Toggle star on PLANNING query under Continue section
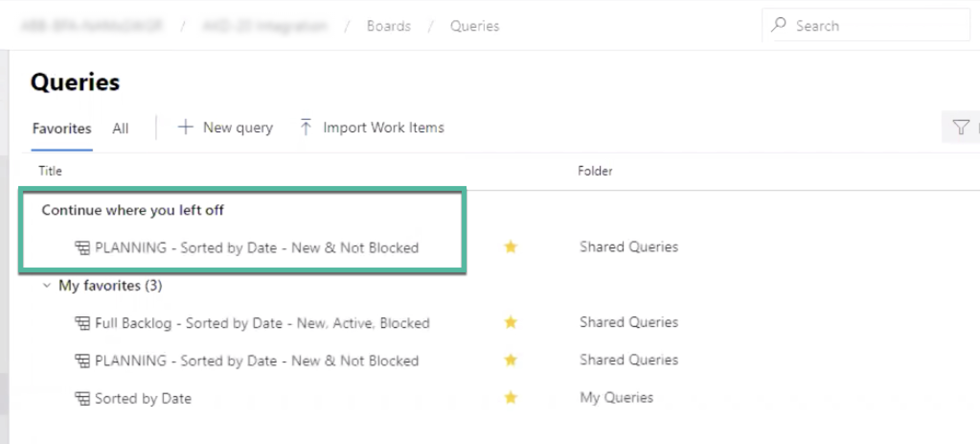980x444 pixels. point(511,247)
